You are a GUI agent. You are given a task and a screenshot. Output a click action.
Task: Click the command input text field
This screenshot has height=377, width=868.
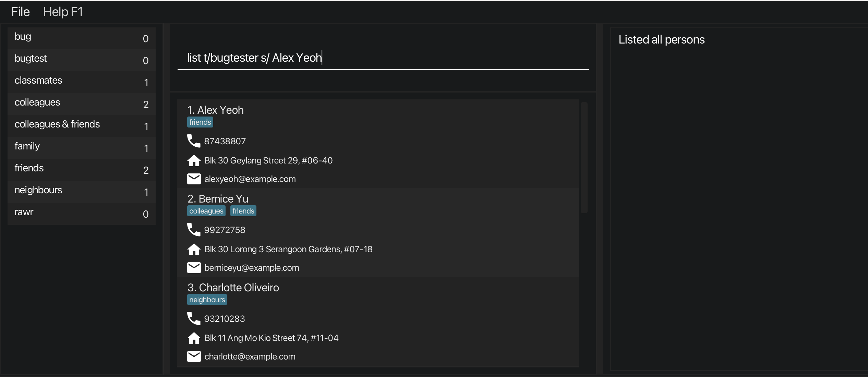pos(383,58)
